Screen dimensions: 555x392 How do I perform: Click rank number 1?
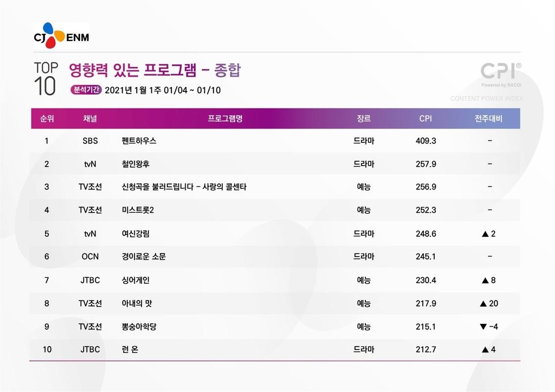pos(47,141)
